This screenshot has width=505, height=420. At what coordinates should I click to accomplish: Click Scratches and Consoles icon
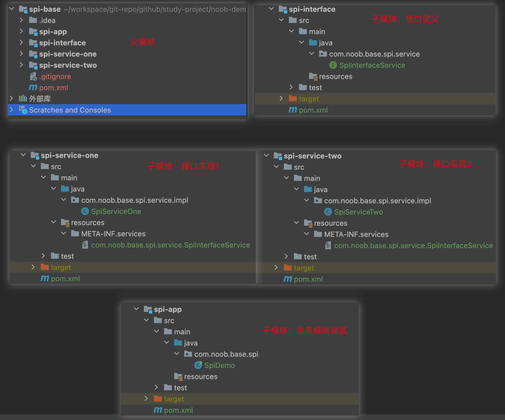click(23, 110)
